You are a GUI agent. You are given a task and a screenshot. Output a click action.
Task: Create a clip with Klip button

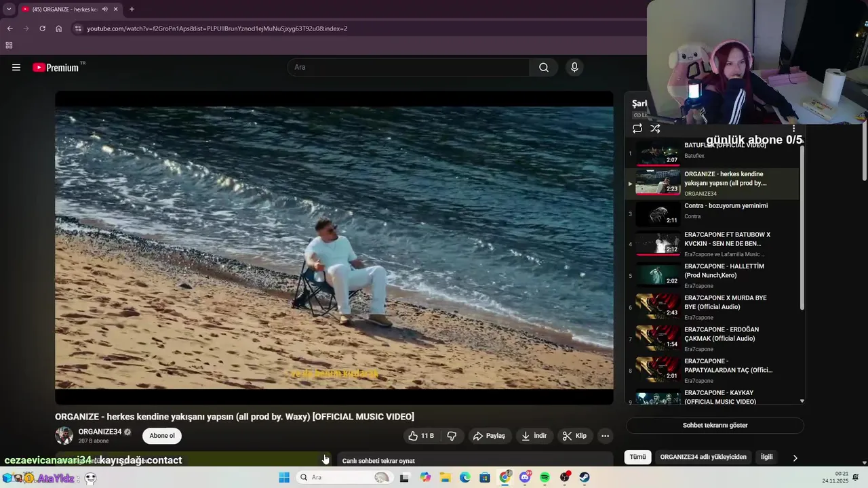(x=574, y=436)
